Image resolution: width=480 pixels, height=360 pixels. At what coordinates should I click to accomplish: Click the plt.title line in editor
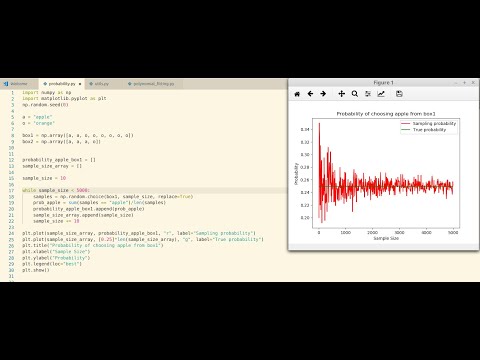click(x=93, y=245)
